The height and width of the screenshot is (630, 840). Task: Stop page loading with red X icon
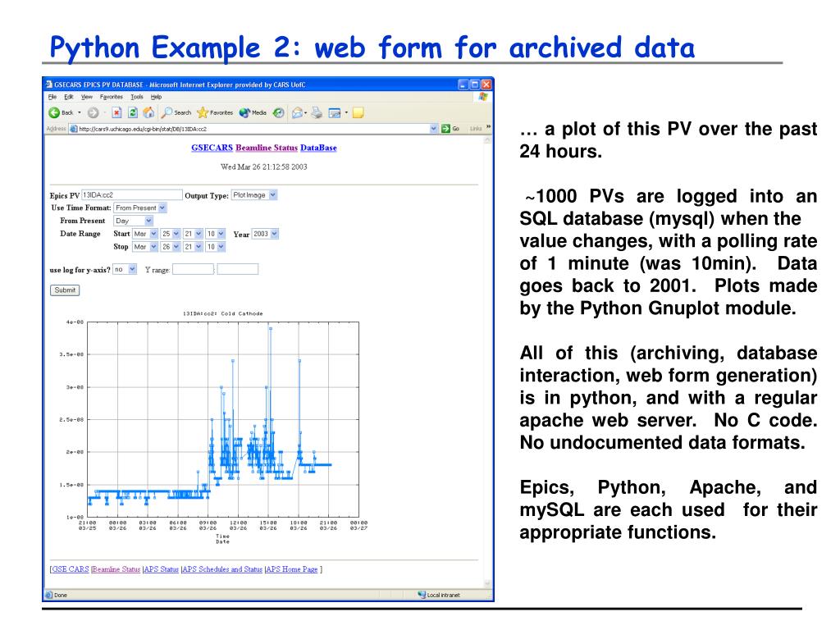pos(116,112)
